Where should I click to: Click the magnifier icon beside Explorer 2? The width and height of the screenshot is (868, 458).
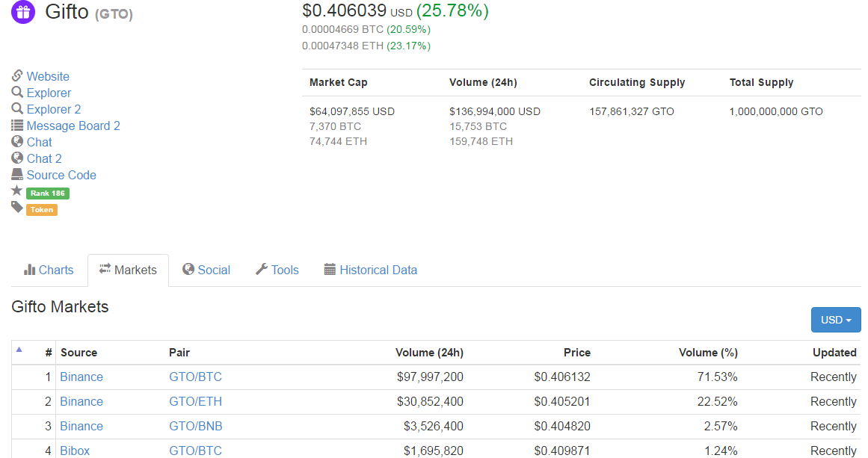point(17,108)
